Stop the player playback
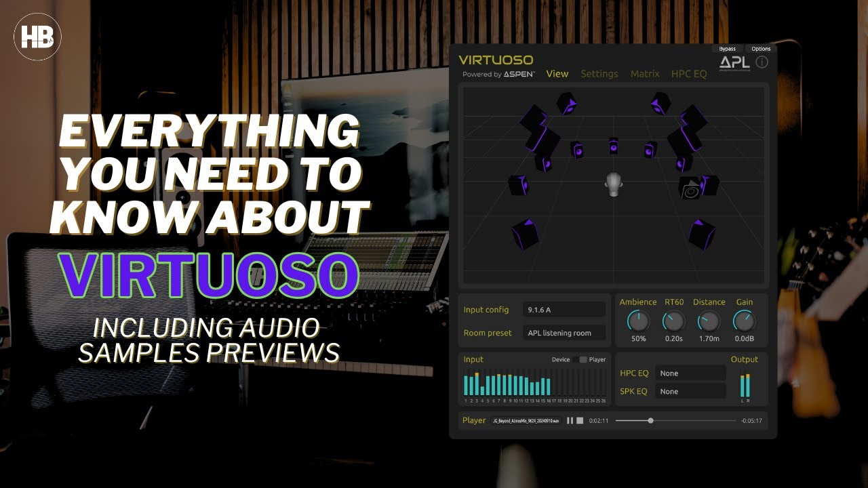The image size is (868, 488). pos(580,421)
